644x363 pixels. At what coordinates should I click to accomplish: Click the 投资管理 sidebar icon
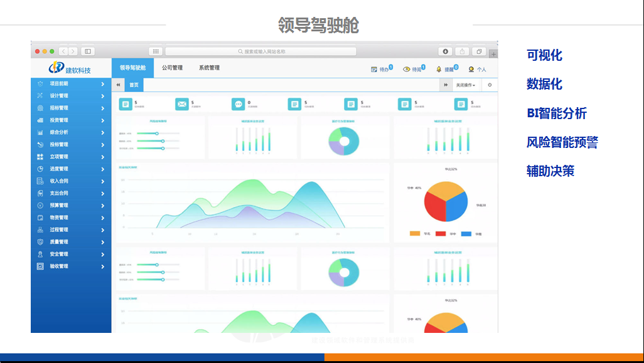pyautogui.click(x=40, y=120)
